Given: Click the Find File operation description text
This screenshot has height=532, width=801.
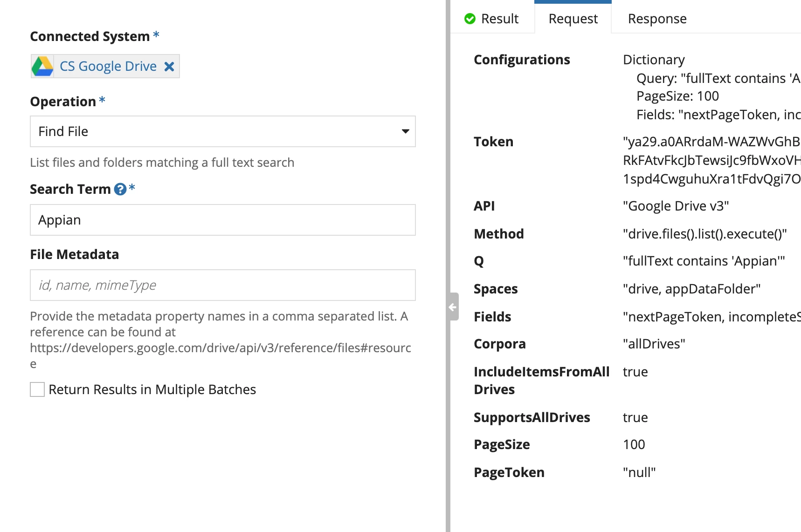Looking at the screenshot, I should 162,163.
